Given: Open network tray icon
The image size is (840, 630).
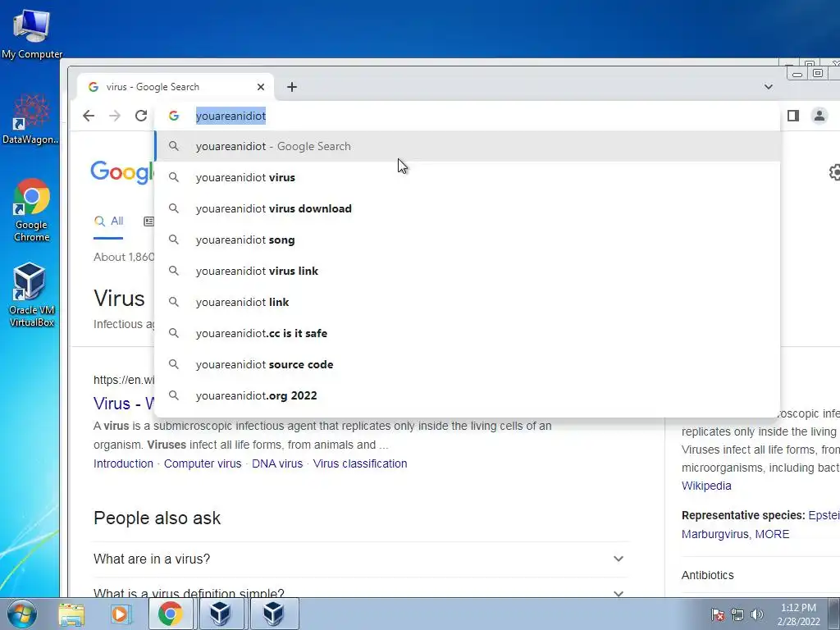Looking at the screenshot, I should pos(737,614).
